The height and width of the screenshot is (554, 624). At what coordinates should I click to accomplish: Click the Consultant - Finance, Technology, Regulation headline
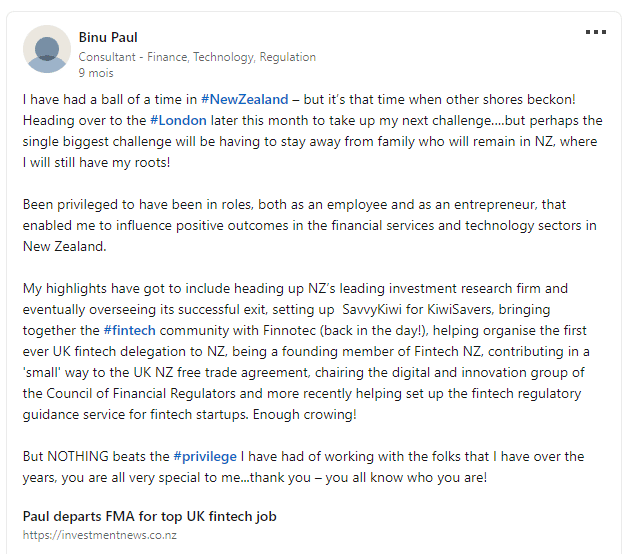click(x=197, y=57)
